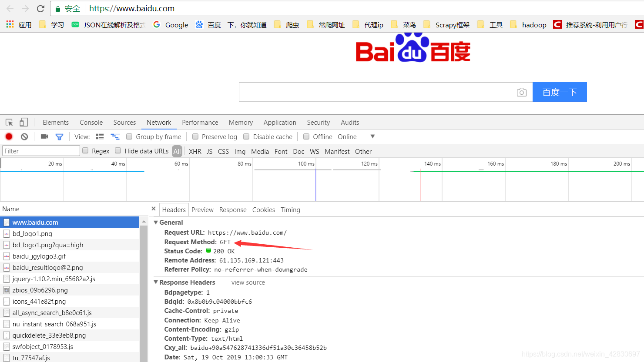Switch to the Console tab
This screenshot has height=362, width=644.
coord(91,123)
